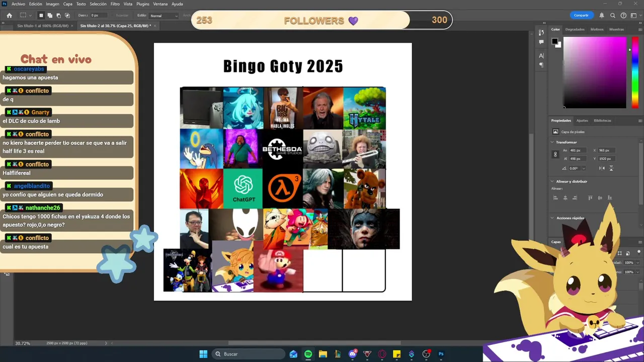This screenshot has height=362, width=644.
Task: Click the rainbow hue slider strip
Action: click(x=635, y=72)
